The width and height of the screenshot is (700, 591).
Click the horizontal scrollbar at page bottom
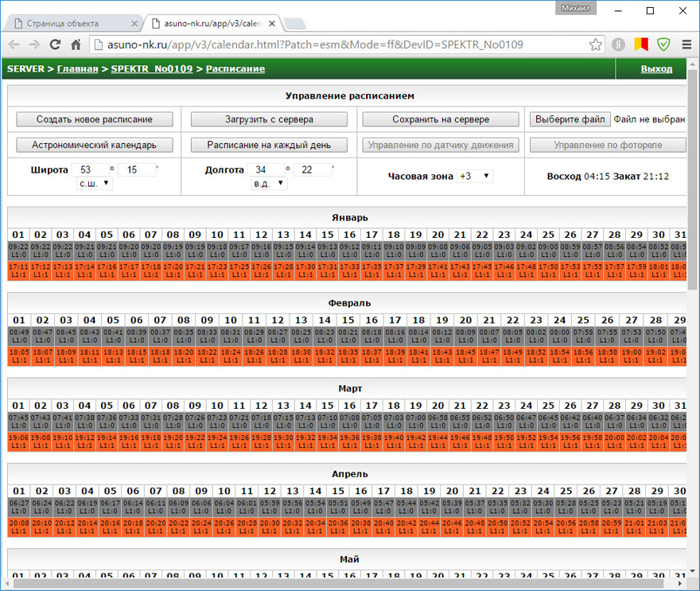tap(340, 583)
